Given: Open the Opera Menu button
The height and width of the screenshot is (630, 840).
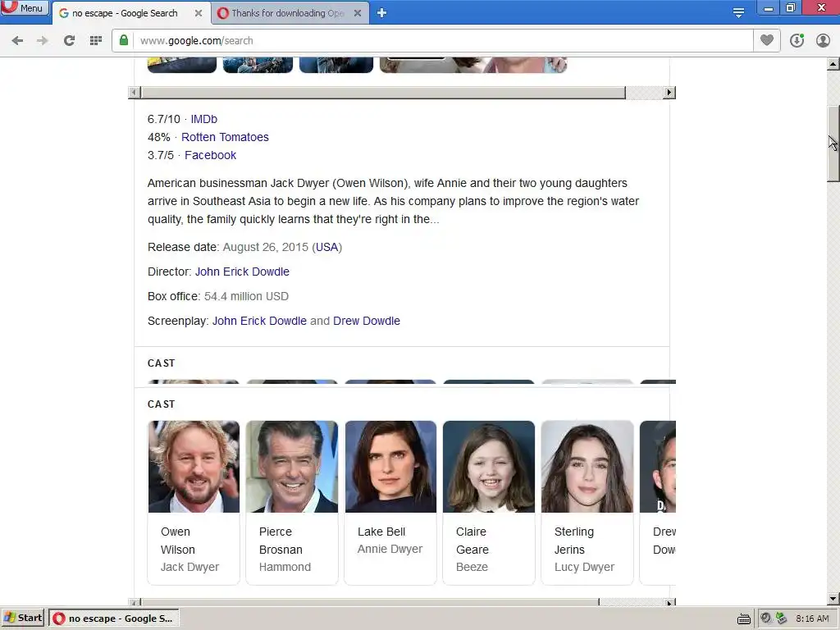Looking at the screenshot, I should pyautogui.click(x=24, y=8).
